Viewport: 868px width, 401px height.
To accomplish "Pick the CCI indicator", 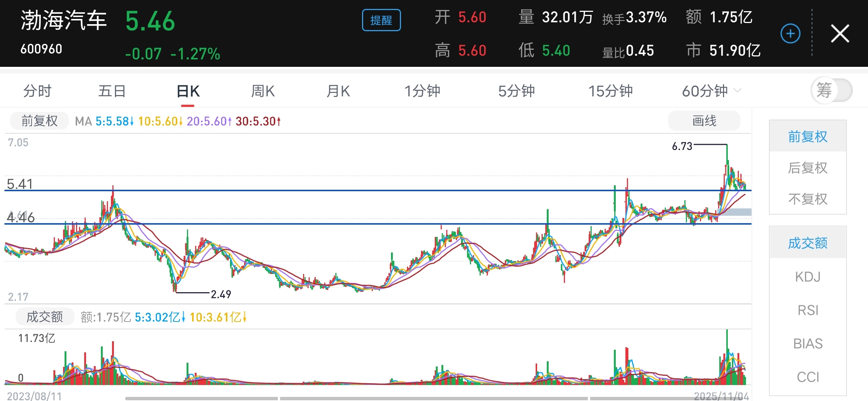I will coord(808,377).
